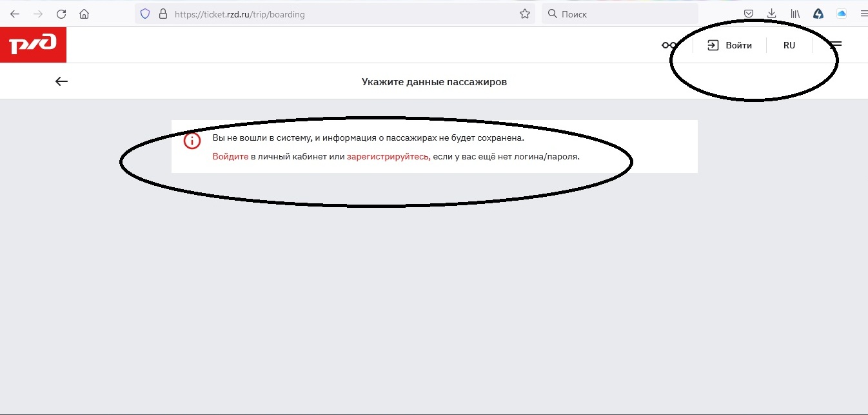Open the RZD site hamburger menu
This screenshot has width=868, height=415.
836,45
